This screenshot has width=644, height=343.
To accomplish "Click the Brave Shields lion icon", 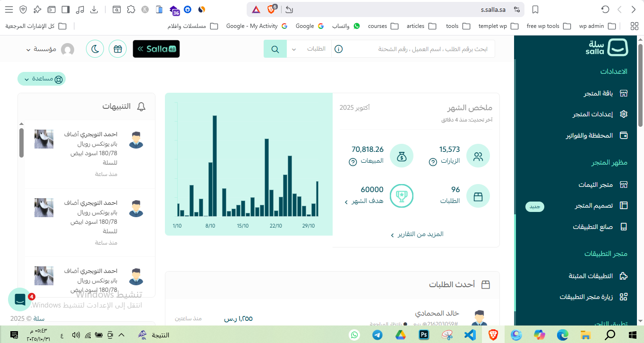I will point(272,9).
